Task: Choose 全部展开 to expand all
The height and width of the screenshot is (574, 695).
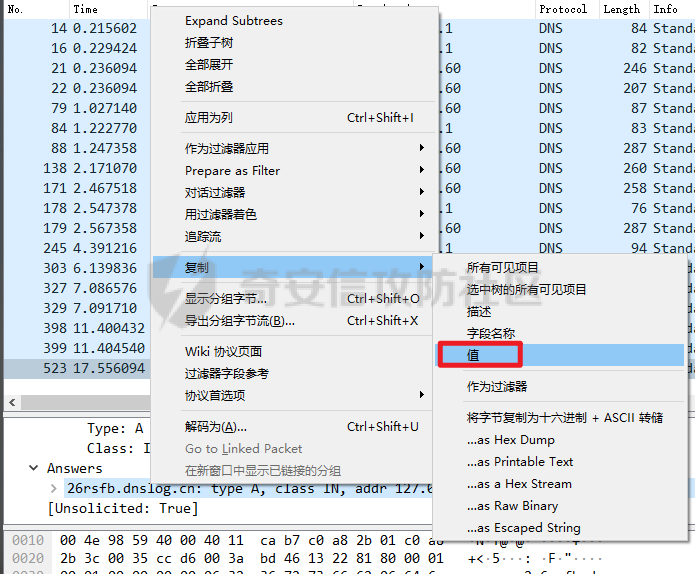Action: click(x=209, y=65)
